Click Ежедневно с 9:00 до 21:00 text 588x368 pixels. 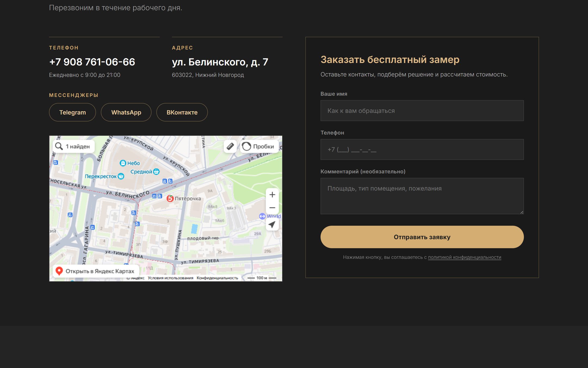point(85,75)
